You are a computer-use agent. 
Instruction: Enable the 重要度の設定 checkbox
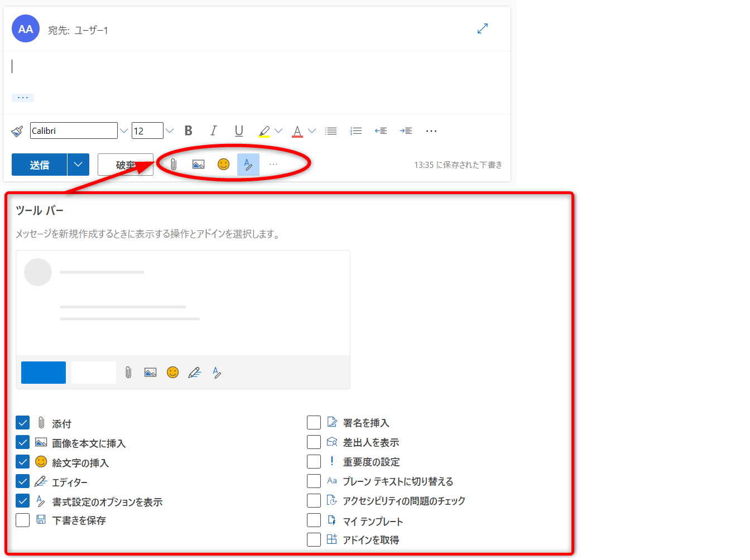click(314, 462)
